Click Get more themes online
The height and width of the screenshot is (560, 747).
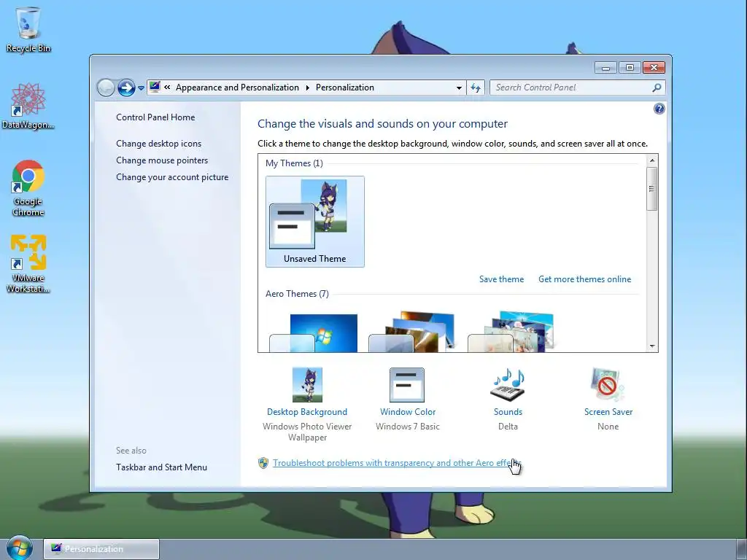point(584,279)
